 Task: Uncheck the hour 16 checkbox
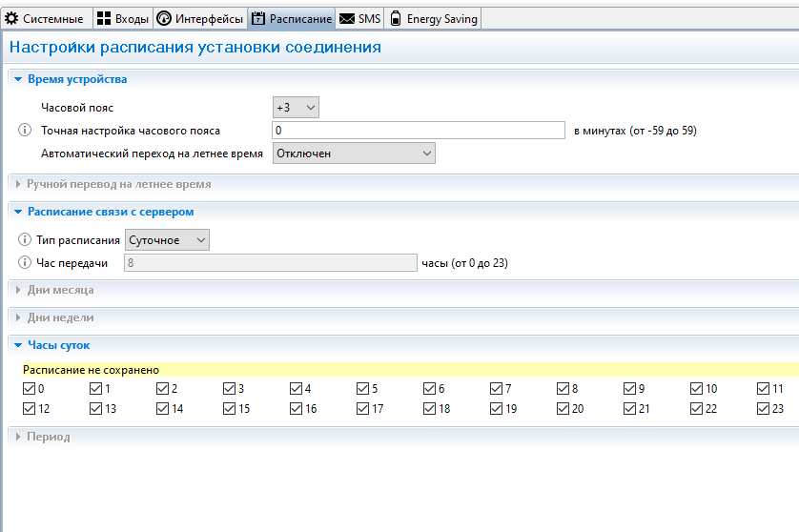coord(296,409)
